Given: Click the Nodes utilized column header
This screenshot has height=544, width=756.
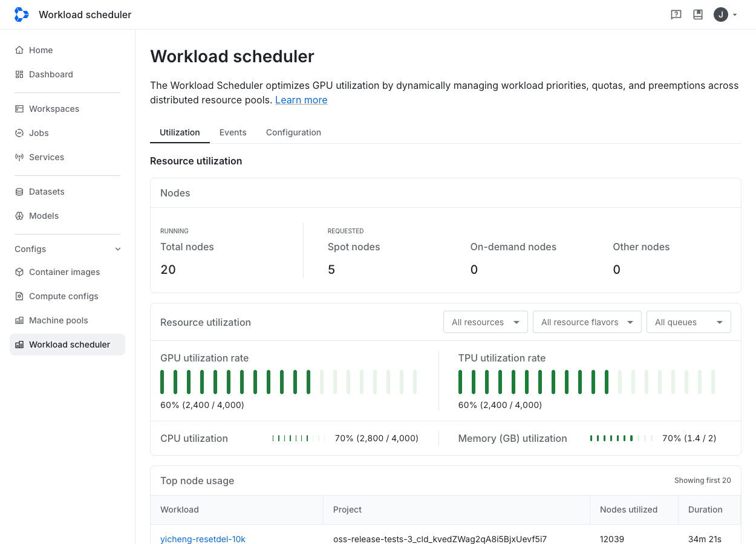Looking at the screenshot, I should (634, 510).
